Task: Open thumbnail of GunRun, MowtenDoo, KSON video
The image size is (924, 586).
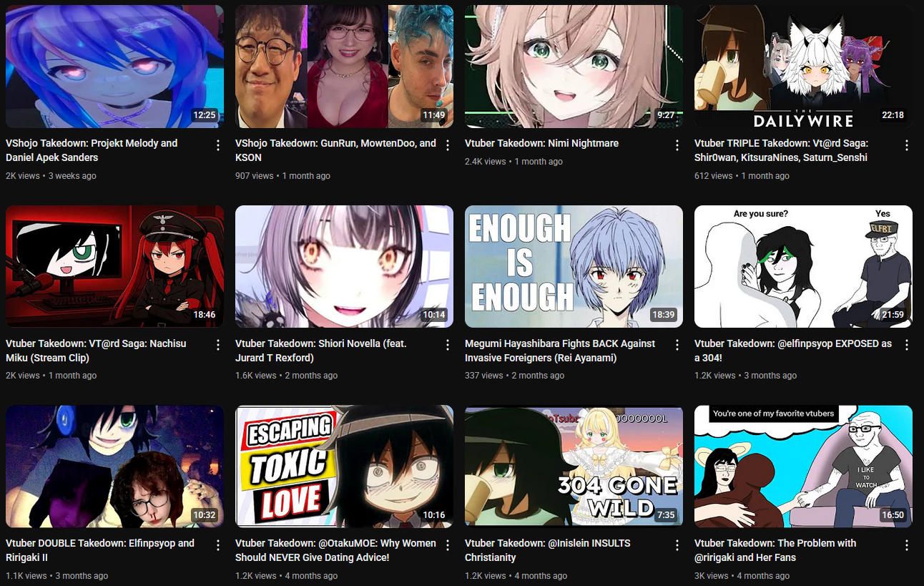Action: click(x=344, y=67)
